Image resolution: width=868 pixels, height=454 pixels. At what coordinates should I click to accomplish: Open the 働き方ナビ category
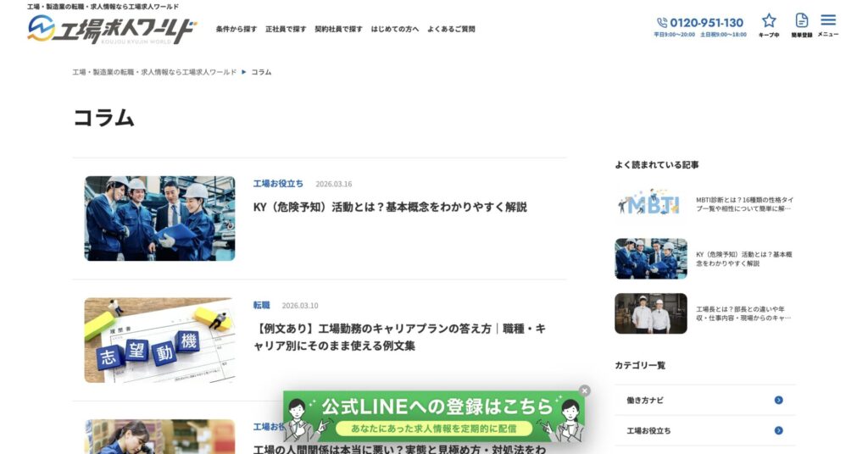pos(704,401)
